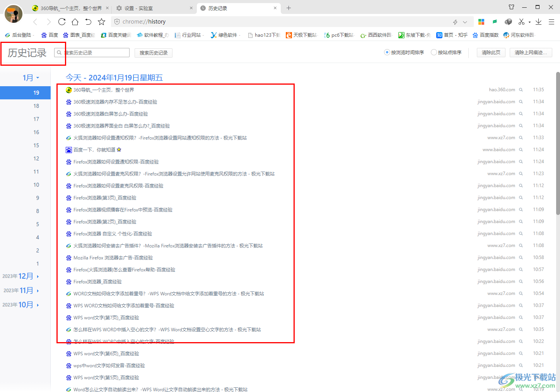The image size is (560, 392).
Task: Close the 设置 - 实验室 tab
Action: (x=191, y=8)
